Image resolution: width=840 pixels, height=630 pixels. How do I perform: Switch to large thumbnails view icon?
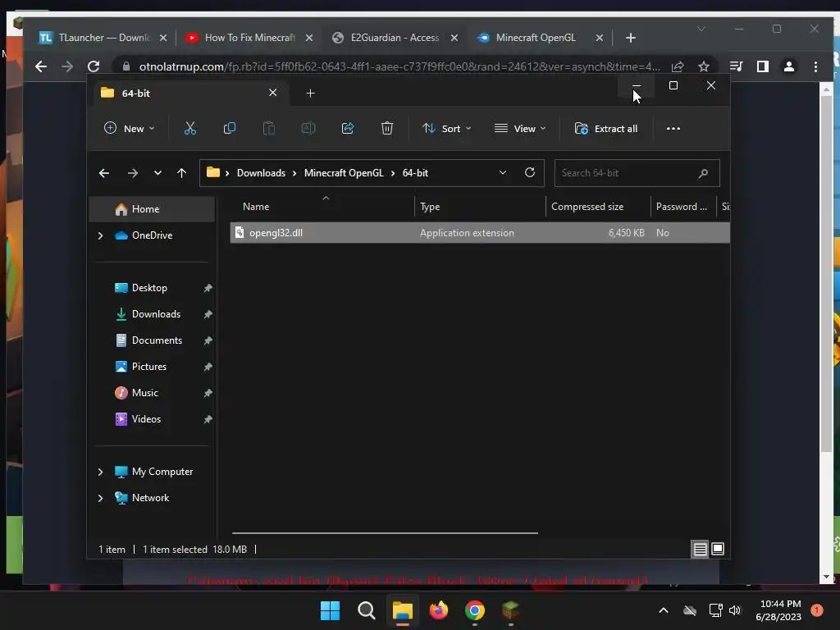tap(718, 549)
